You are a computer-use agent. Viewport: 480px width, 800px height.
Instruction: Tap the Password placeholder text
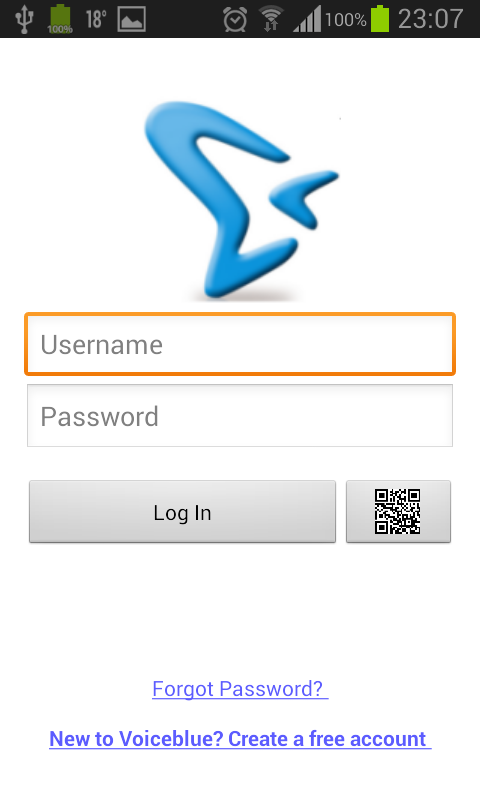[99, 417]
